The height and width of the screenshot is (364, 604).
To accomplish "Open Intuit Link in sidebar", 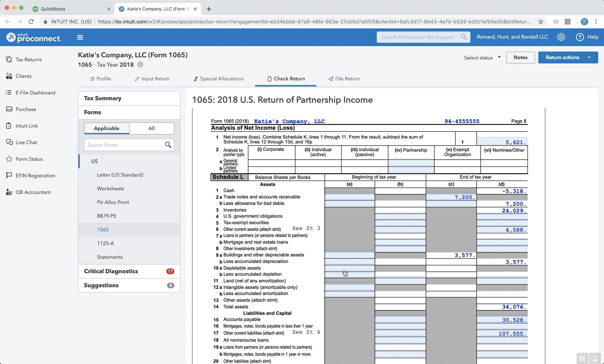I will [x=27, y=126].
